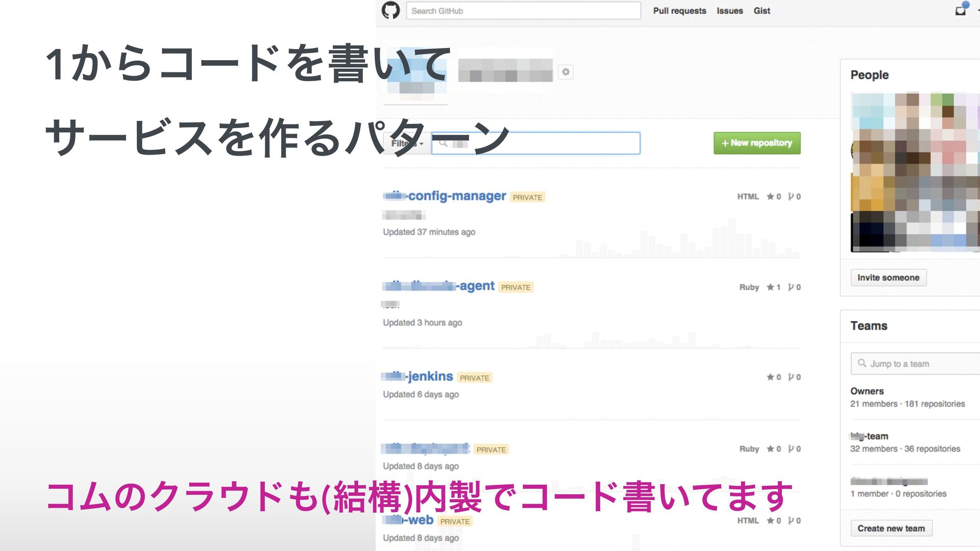Open the notifications icon at top right

click(961, 10)
